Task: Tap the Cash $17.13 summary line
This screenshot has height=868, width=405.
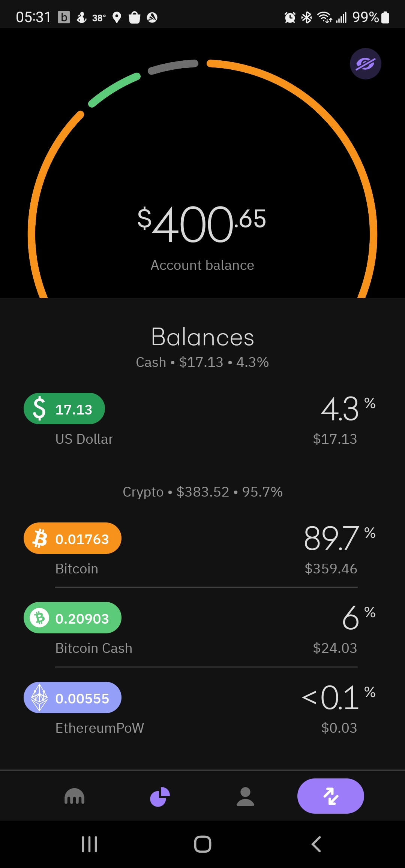Action: [x=202, y=362]
